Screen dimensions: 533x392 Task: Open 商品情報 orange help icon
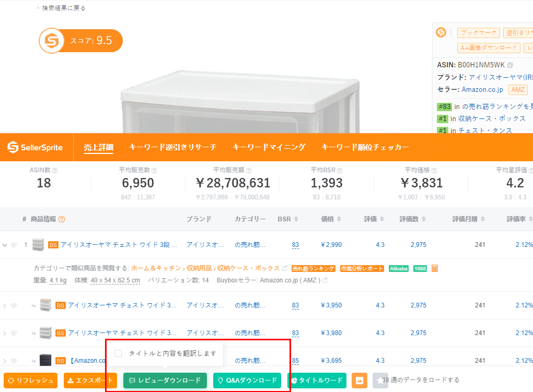62,219
